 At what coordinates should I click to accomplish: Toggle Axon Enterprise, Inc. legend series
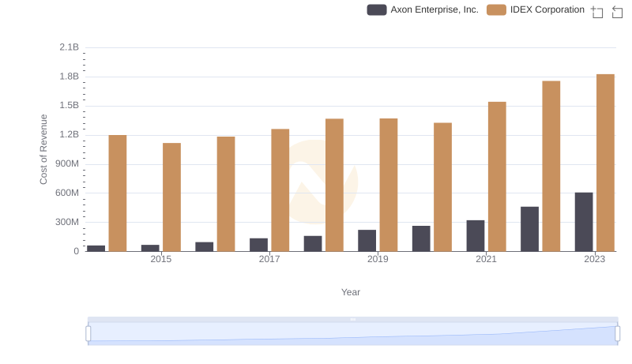(423, 9)
